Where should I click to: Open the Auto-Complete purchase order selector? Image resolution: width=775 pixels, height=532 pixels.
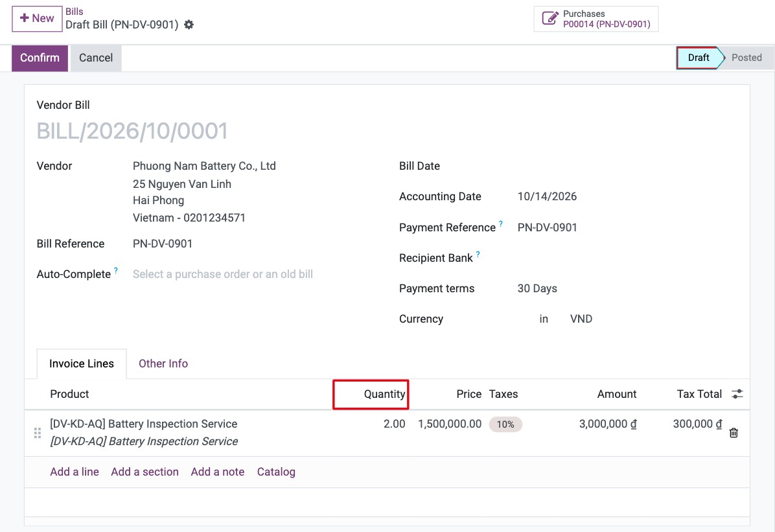tap(222, 274)
